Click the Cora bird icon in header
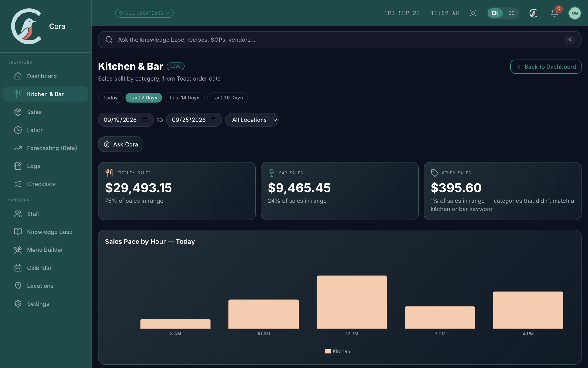The image size is (588, 368). (533, 13)
